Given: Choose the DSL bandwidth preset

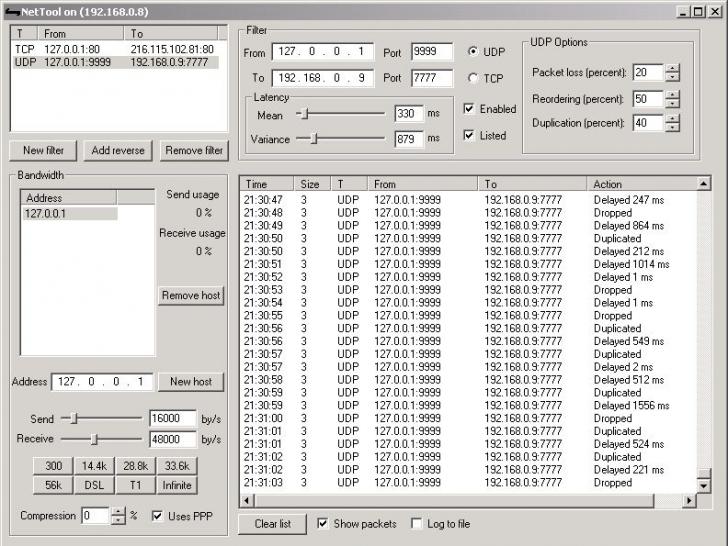Looking at the screenshot, I should (94, 485).
